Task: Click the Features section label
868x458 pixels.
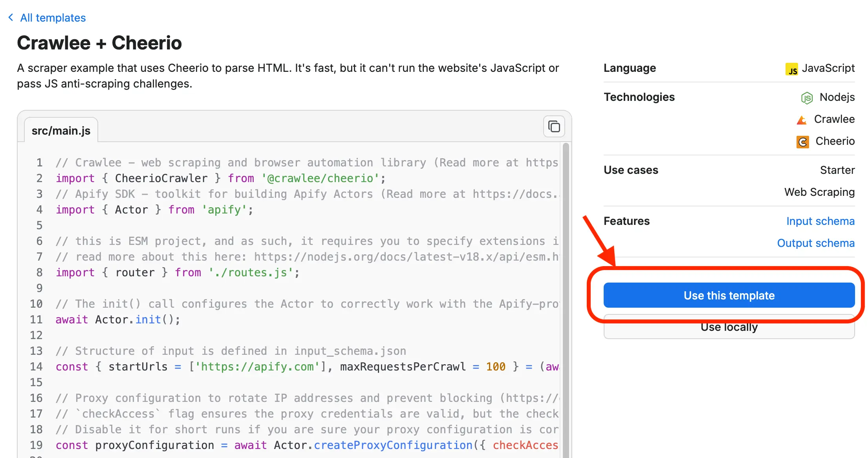Action: pos(626,221)
